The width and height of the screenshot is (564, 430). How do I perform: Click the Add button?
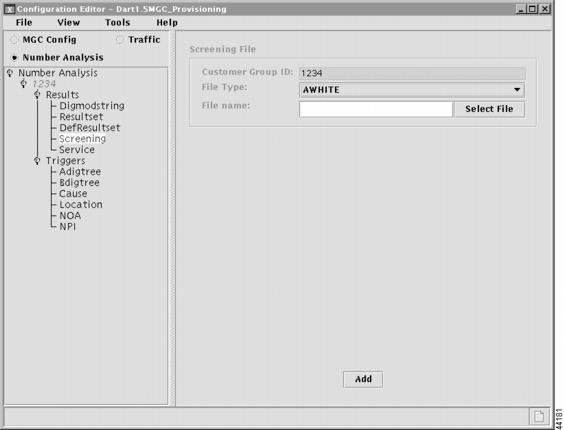(363, 379)
